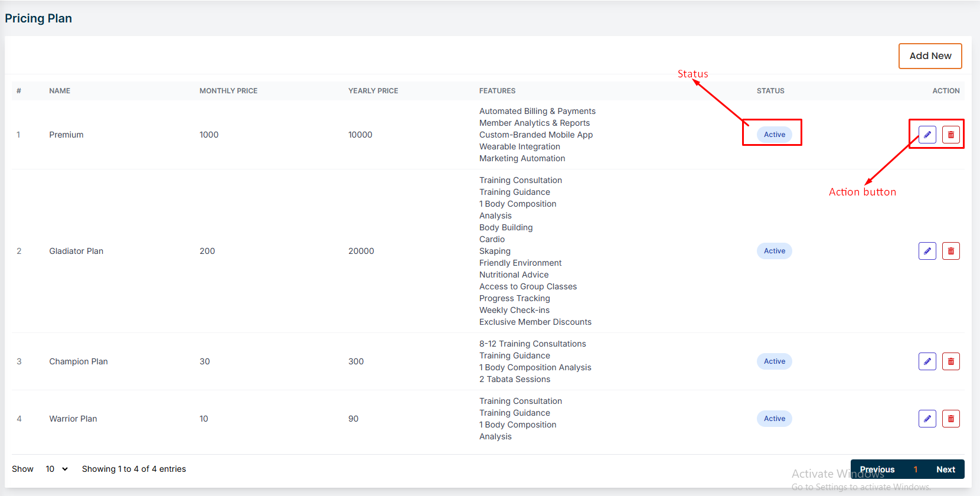980x496 pixels.
Task: Sort by Yearly Price column header
Action: point(373,91)
